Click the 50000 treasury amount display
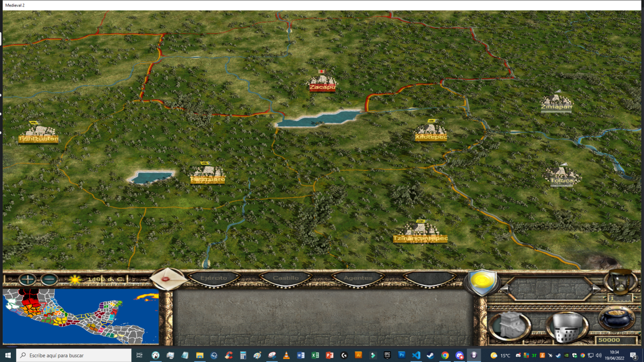The height and width of the screenshot is (362, 644). tap(609, 340)
